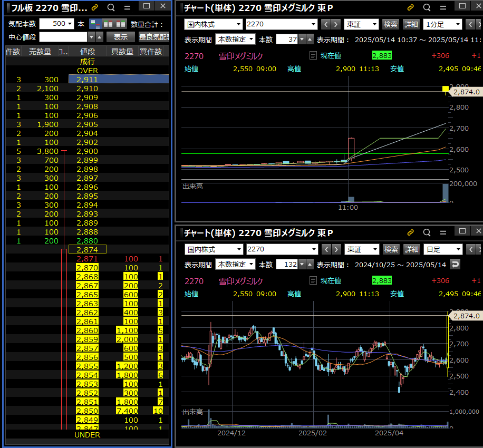The image size is (483, 448).
Task: Open search in the 日足 chart title bar
Action: 427,232
